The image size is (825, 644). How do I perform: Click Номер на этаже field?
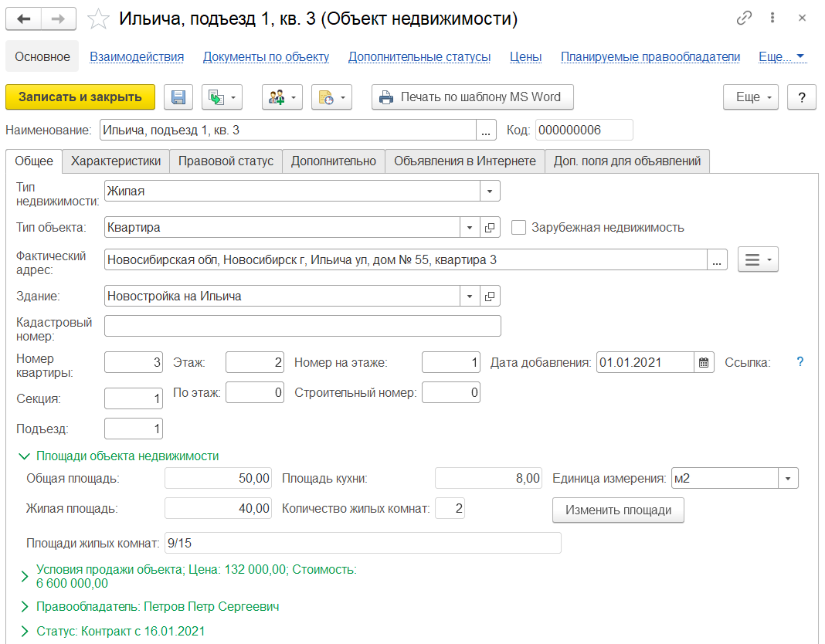451,362
